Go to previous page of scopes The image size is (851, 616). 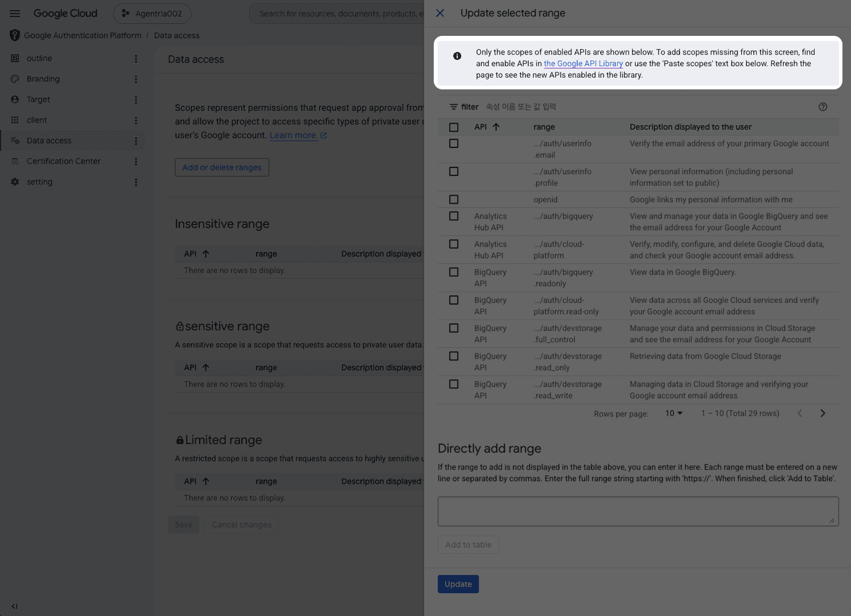point(800,413)
